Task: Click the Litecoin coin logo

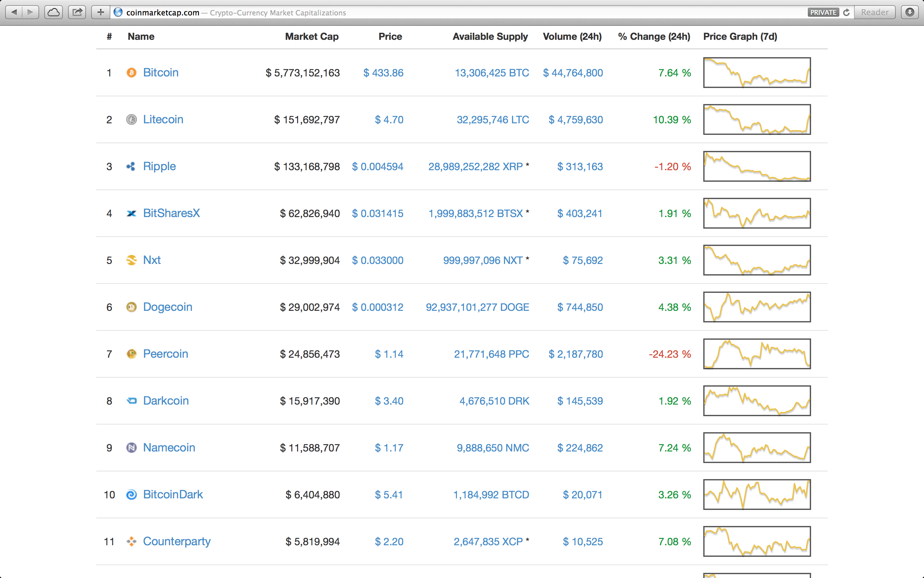Action: 131,120
